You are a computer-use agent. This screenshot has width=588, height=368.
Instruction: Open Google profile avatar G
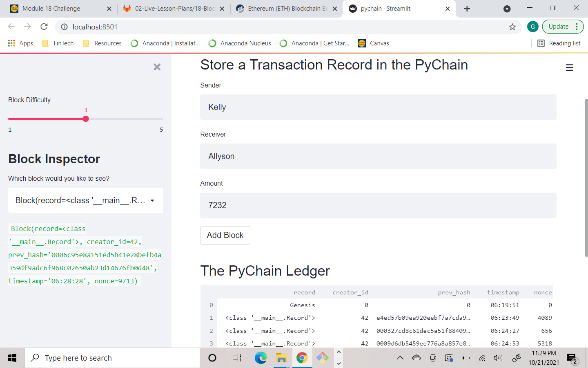pos(532,27)
